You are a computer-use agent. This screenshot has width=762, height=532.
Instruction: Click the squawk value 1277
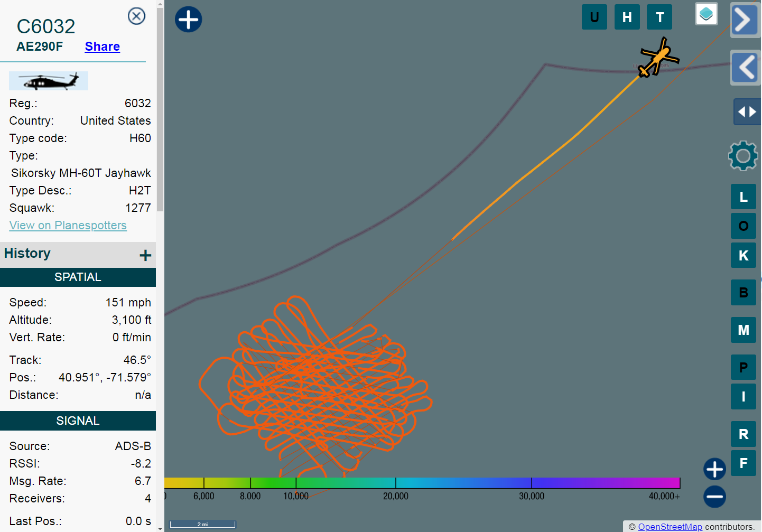[x=138, y=208]
